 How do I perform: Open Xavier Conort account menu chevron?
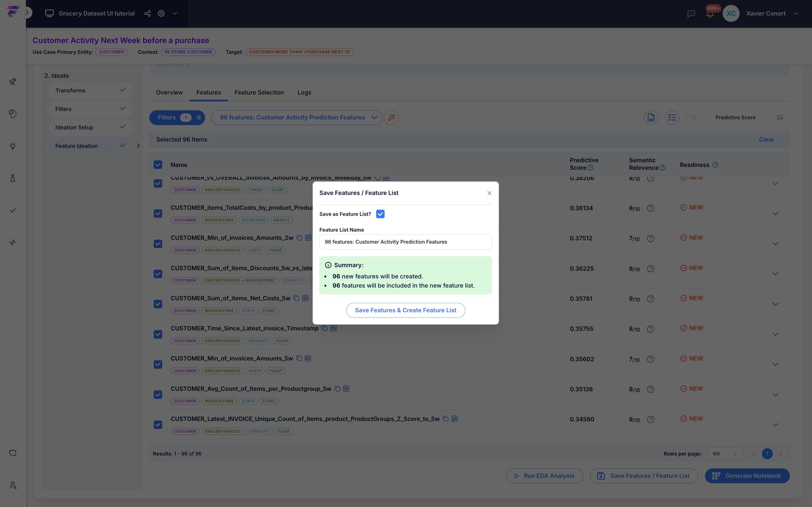coord(796,13)
